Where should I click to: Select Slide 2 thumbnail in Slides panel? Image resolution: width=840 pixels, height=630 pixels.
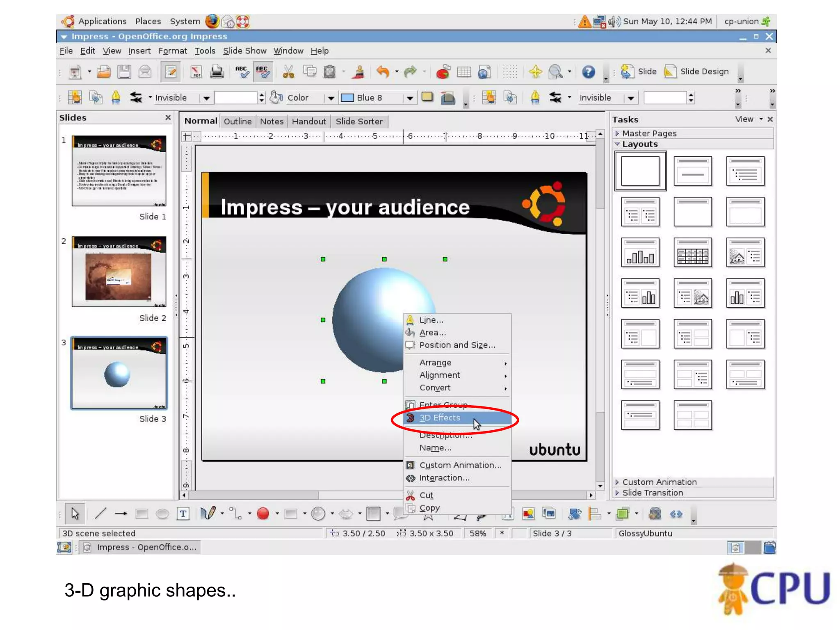coord(119,272)
